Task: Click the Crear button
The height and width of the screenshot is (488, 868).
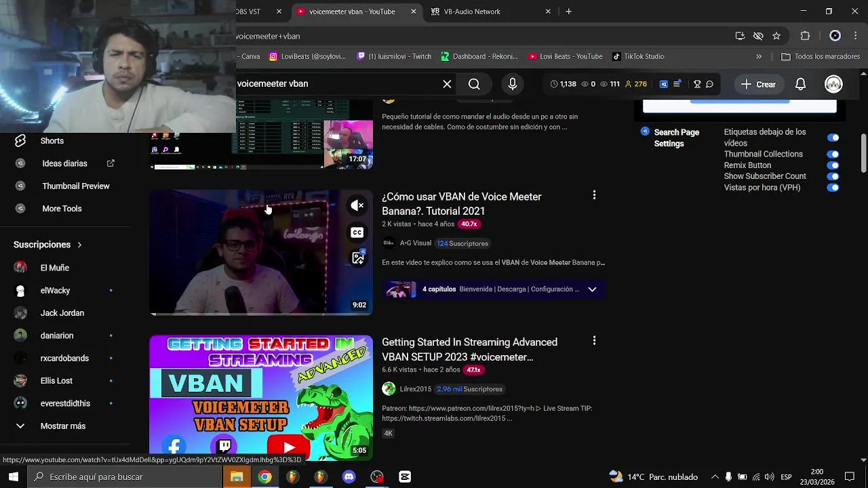Action: [758, 84]
